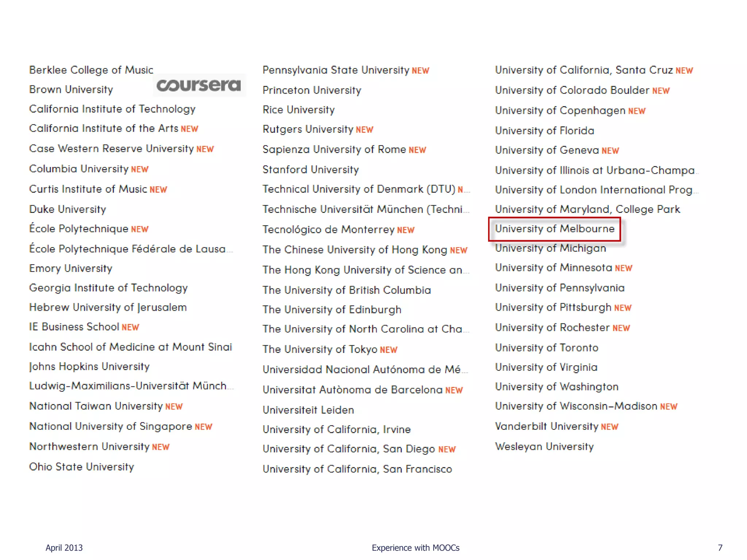Click Emory University
The image size is (747, 560).
[71, 269]
